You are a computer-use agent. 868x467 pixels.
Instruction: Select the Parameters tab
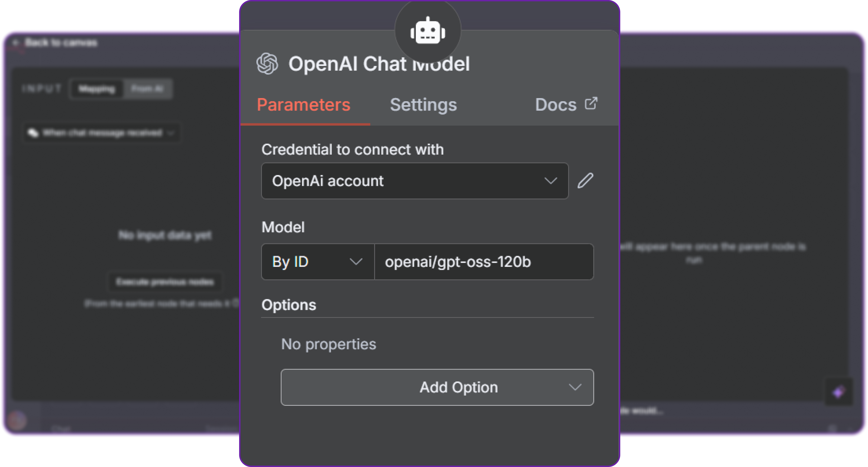click(304, 105)
